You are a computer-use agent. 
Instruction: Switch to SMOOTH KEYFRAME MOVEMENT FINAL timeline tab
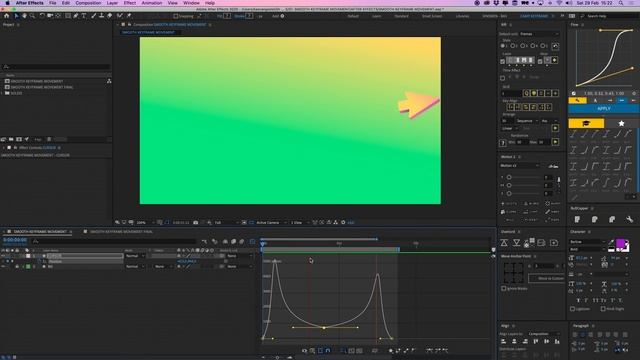point(121,232)
